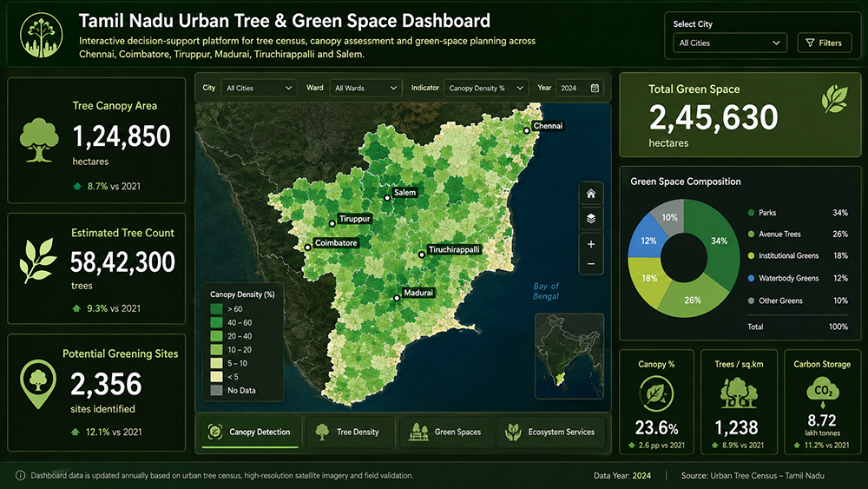Switch to the Green Spaces tab

[x=445, y=432]
